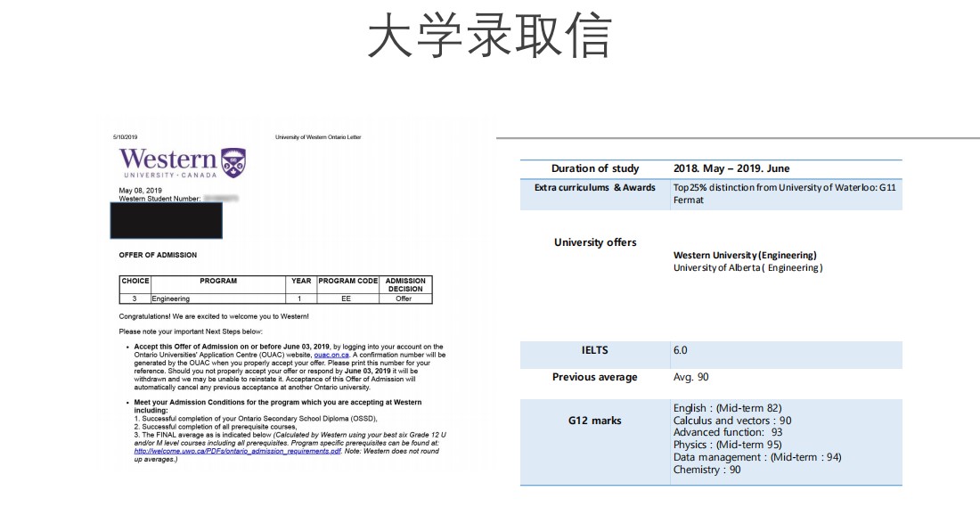Screen dimensions: 980x507
Task: Click 'Western University (Engineering)' text
Action: coord(745,255)
